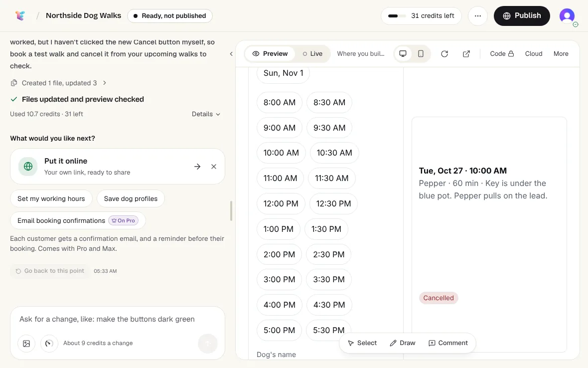The height and width of the screenshot is (368, 588).
Task: Pick the 11:00 AM time slot
Action: tap(280, 179)
